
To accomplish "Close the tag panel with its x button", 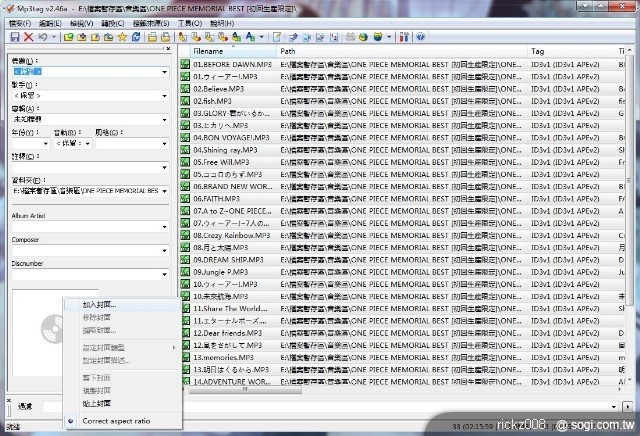I will pyautogui.click(x=169, y=49).
